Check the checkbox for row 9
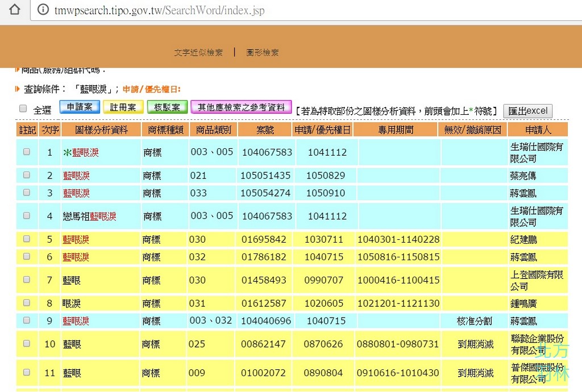The height and width of the screenshot is (392, 582). point(27,320)
